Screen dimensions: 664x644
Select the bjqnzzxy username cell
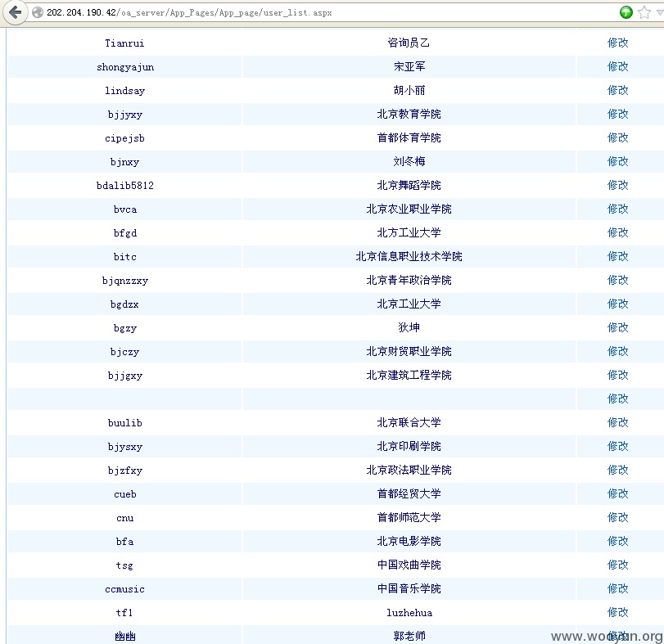click(x=125, y=281)
